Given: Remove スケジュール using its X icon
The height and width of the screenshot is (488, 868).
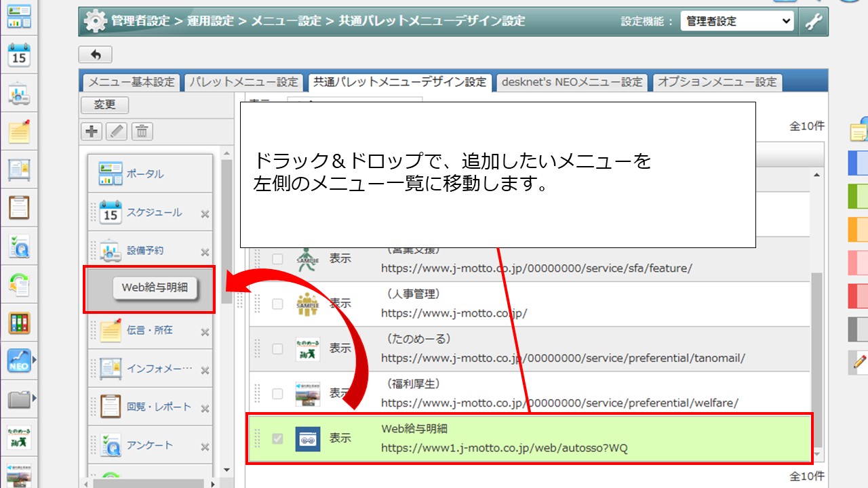Looking at the screenshot, I should (205, 214).
